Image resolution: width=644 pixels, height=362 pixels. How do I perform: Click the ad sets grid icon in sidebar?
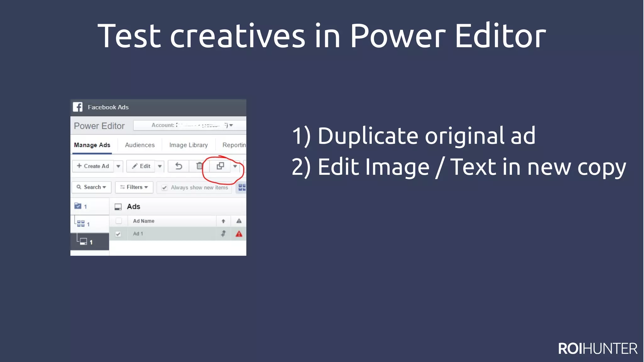[81, 223]
